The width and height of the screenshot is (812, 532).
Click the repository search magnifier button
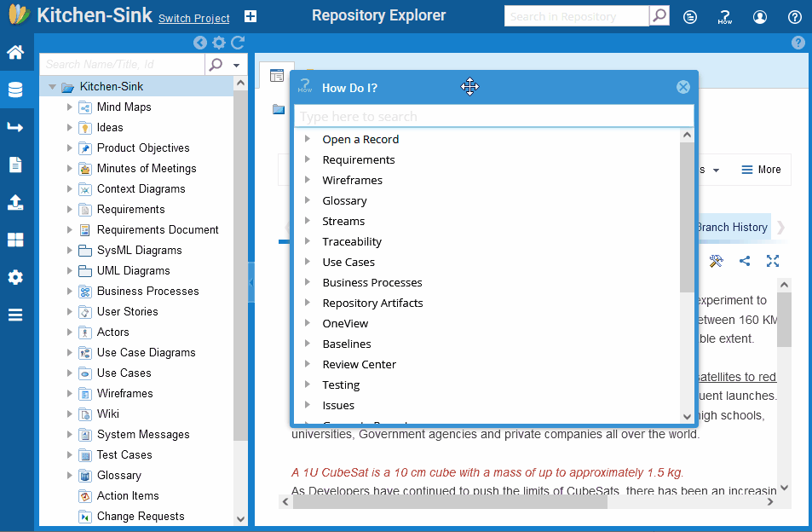(x=659, y=16)
